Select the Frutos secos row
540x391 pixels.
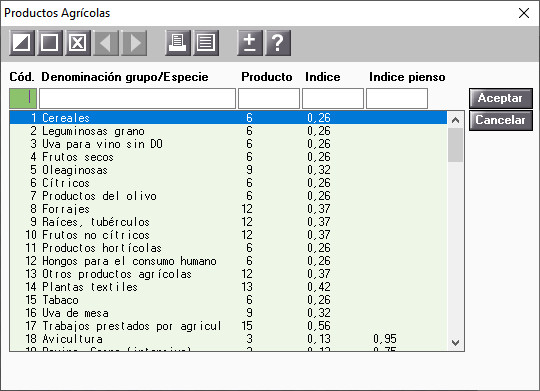point(228,157)
